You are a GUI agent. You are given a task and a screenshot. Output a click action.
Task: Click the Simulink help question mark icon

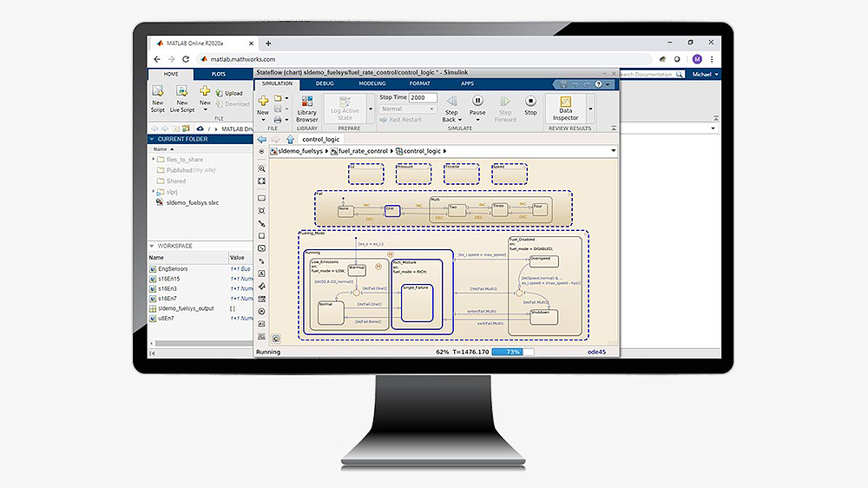coord(598,84)
